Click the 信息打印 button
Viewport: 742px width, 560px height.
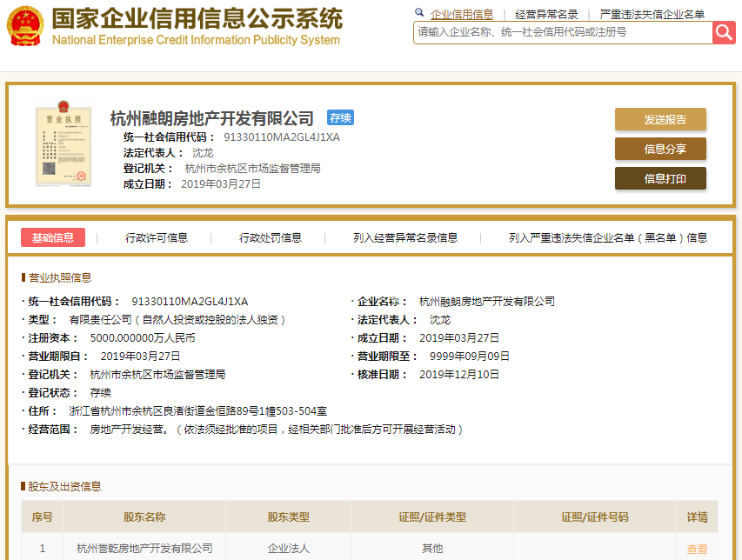point(660,178)
